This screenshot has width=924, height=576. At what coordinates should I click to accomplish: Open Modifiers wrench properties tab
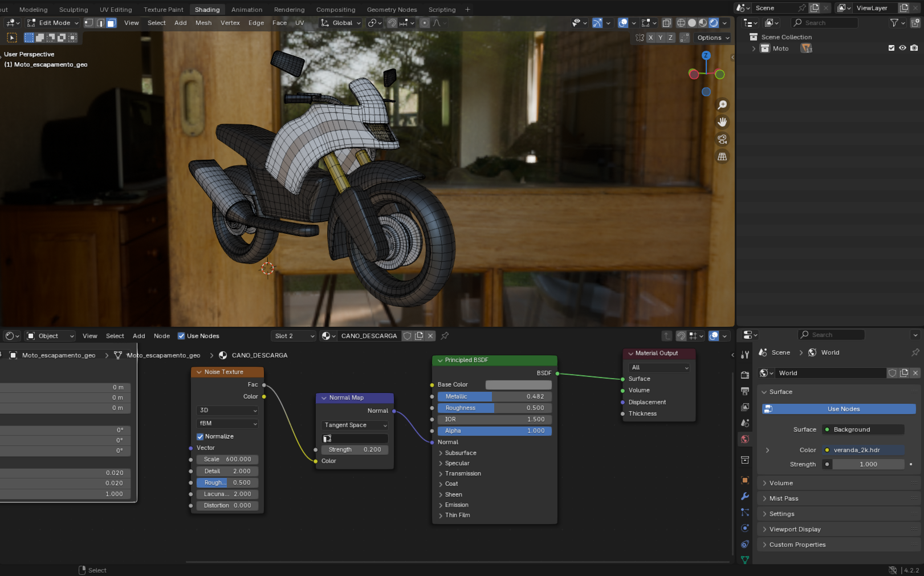[x=744, y=496]
